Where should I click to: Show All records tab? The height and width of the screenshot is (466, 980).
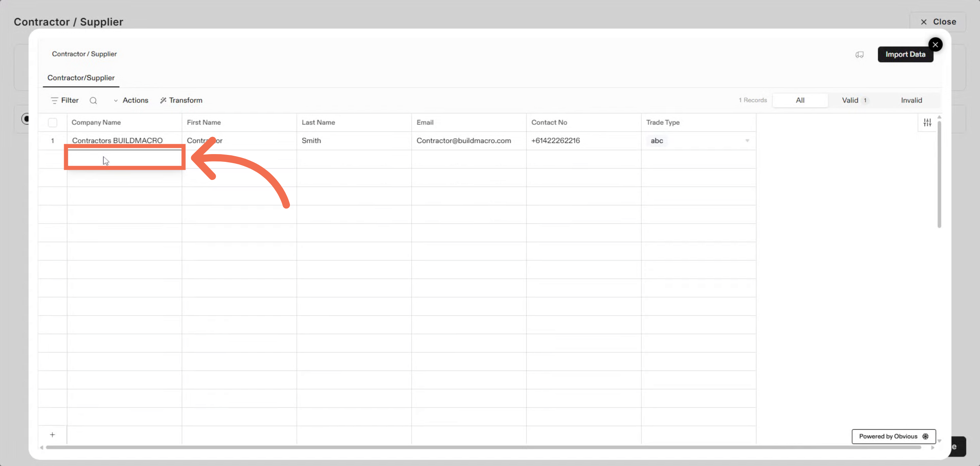[800, 101]
